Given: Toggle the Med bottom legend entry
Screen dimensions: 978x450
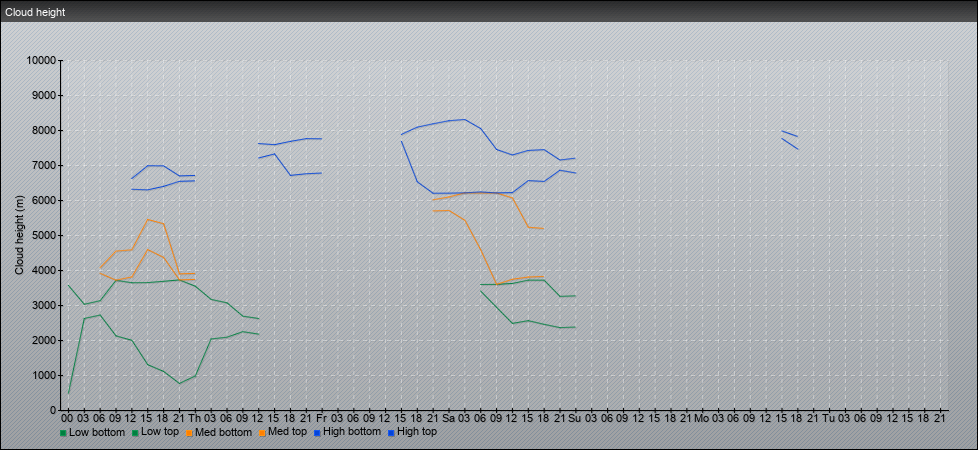Looking at the screenshot, I should [x=222, y=432].
